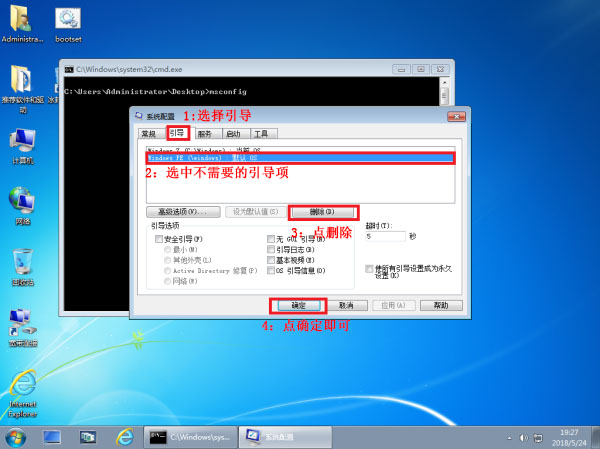This screenshot has height=449, width=600.
Task: Click the Windows Start orb
Action: point(16,437)
